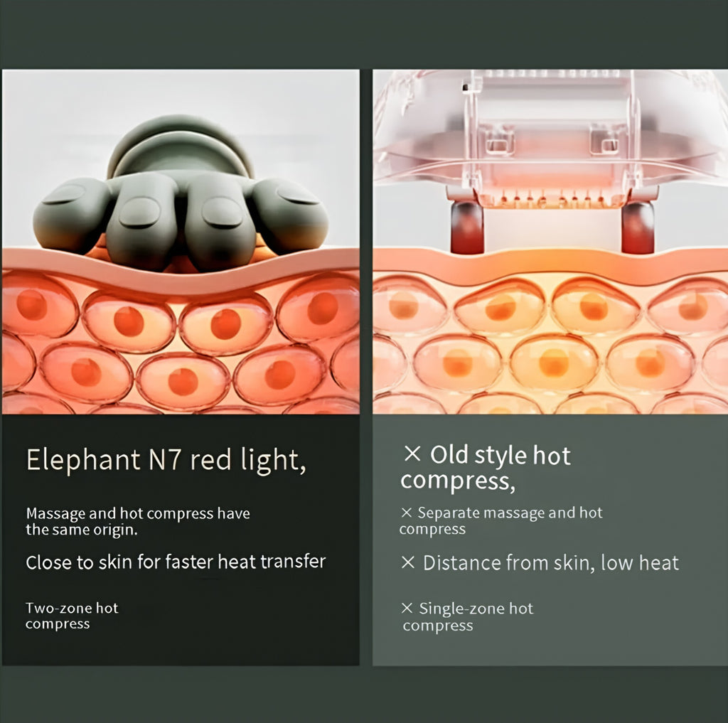Click the Distance from skin, low heat text

click(x=551, y=563)
